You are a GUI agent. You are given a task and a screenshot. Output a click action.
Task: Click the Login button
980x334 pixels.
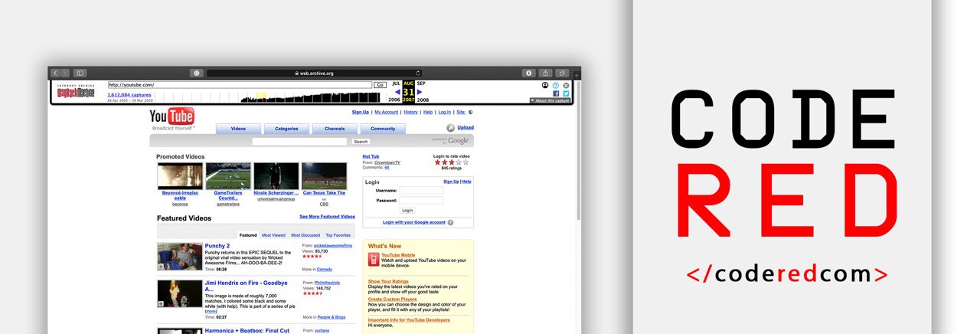tap(407, 210)
